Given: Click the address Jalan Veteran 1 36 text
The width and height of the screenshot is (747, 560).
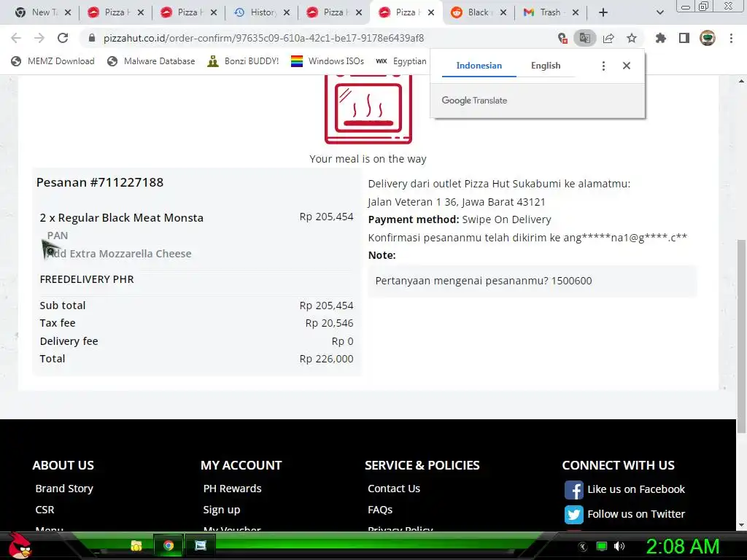Looking at the screenshot, I should [457, 202].
